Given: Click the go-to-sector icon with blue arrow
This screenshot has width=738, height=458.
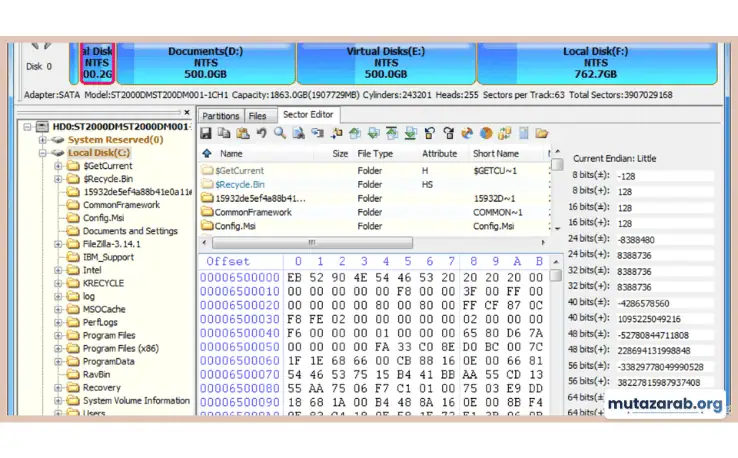Looking at the screenshot, I should click(317, 133).
